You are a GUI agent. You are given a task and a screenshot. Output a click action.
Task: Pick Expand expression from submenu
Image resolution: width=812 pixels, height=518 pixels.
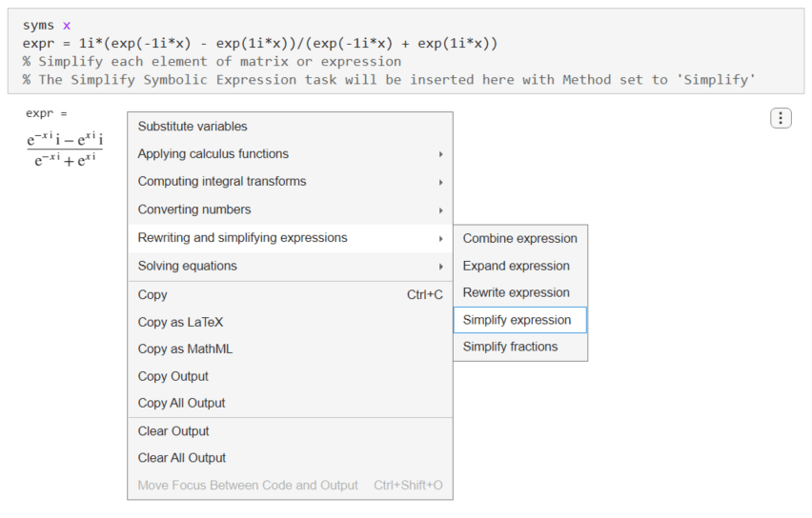(x=516, y=266)
